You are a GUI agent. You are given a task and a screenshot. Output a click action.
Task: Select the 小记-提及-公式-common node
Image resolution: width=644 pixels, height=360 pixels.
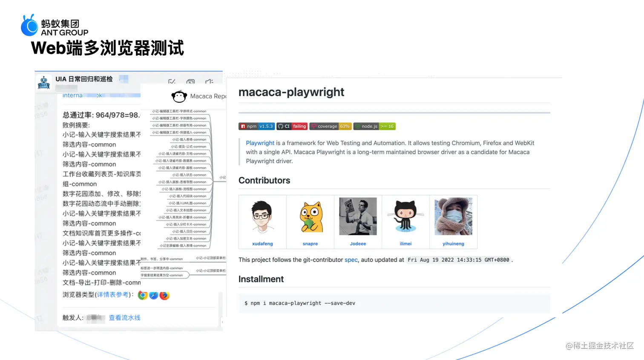pos(189,147)
